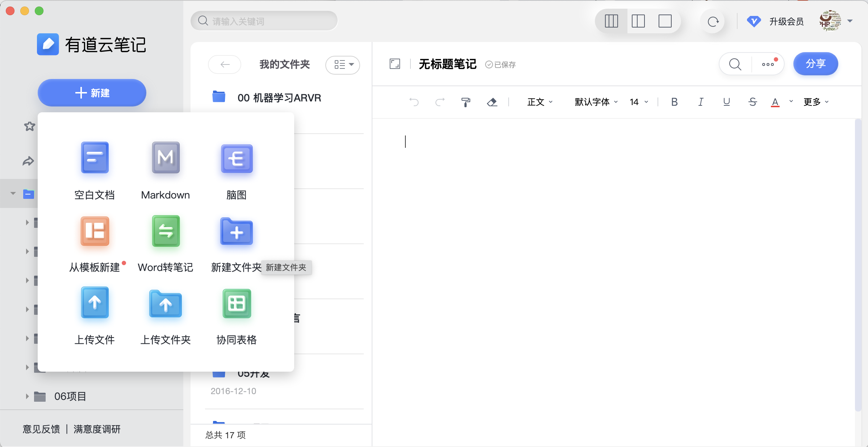Click the 新建 new button
This screenshot has height=447, width=868.
(x=92, y=93)
